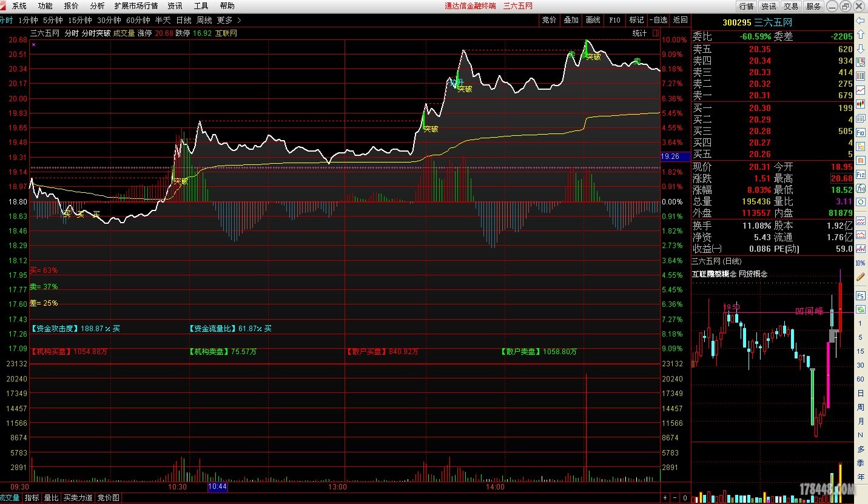Click the circle icon in right sidebar
868x504 pixels.
[860, 202]
